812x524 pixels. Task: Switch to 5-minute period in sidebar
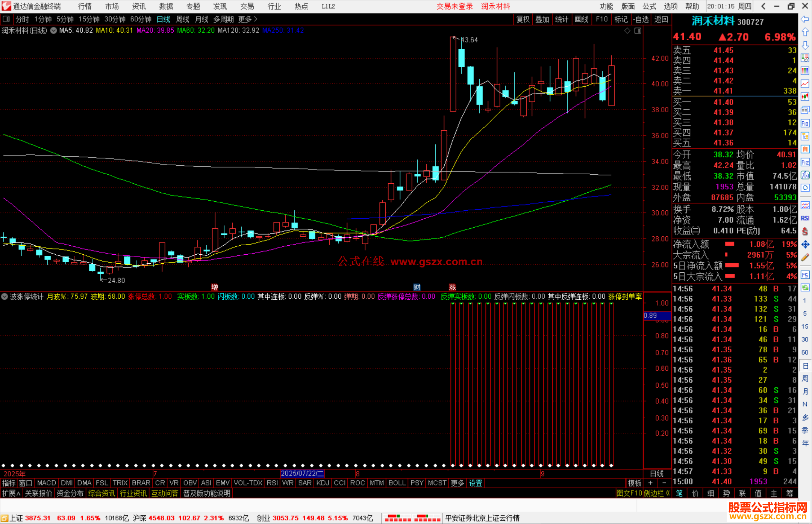[x=805, y=313]
